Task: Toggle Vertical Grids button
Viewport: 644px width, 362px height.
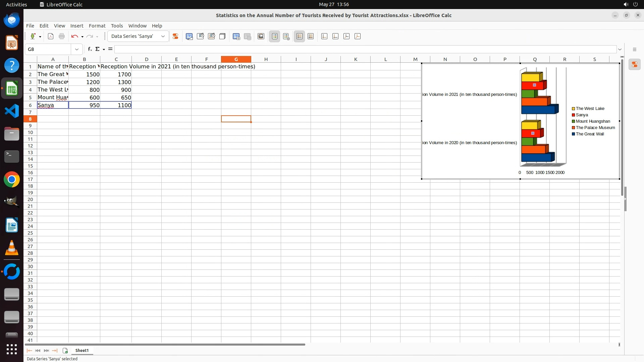Action: tap(311, 36)
